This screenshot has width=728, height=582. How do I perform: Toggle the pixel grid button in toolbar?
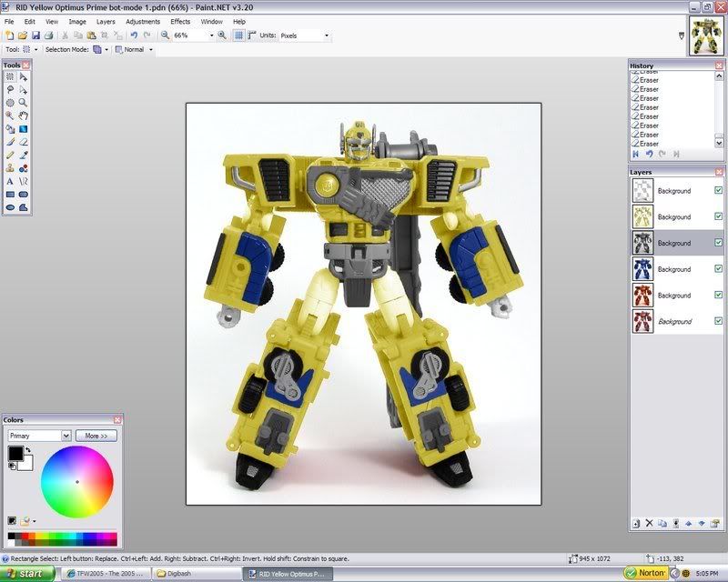[x=238, y=35]
